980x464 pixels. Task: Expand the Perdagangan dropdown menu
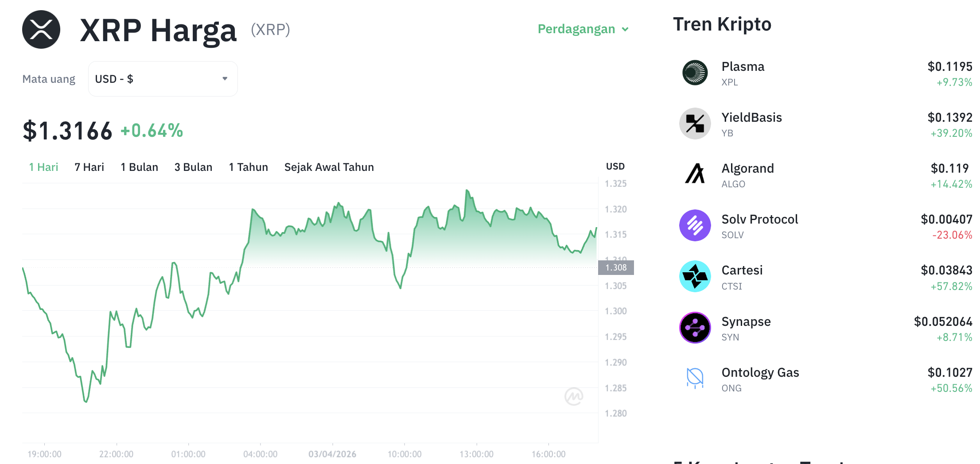pyautogui.click(x=583, y=29)
